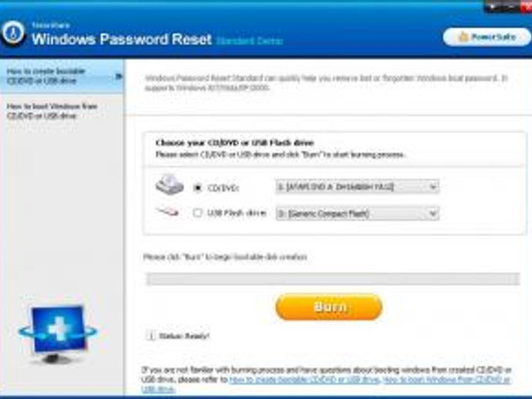Open the CD/DVD drive dropdown list
The height and width of the screenshot is (399, 532).
(x=357, y=186)
